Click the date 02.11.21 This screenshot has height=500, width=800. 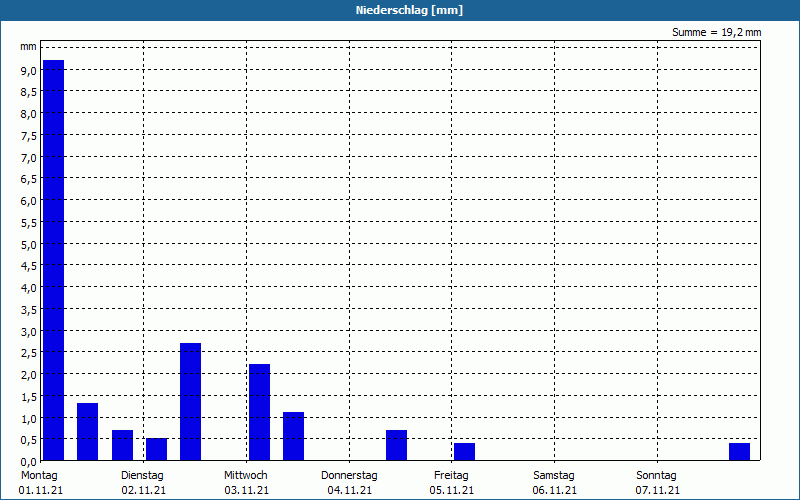(x=143, y=490)
